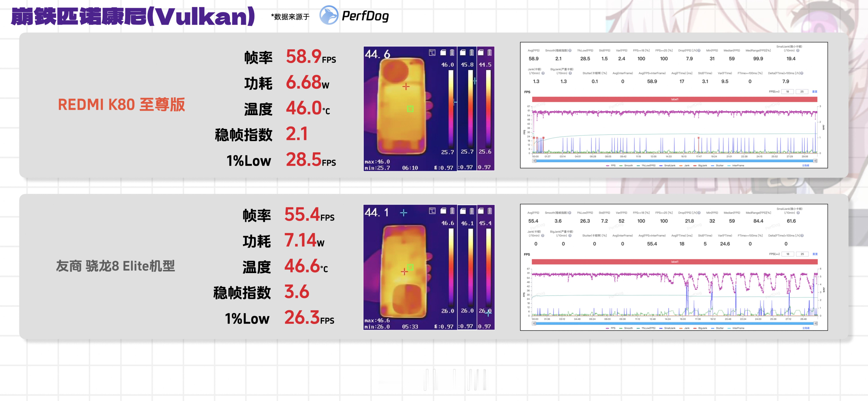Click red crosshair on REDMI K80 thermal image
Image resolution: width=868 pixels, height=401 pixels.
[406, 87]
